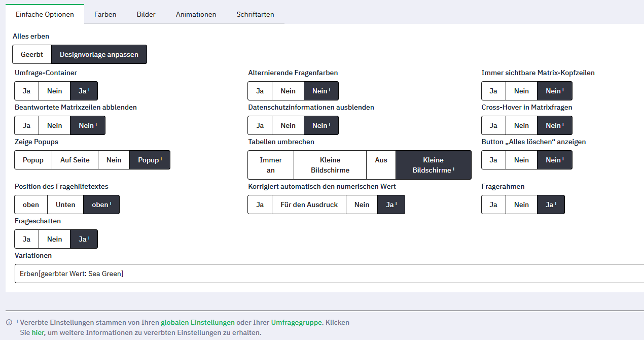Viewport: 644px width, 340px height.
Task: Open the globalen Einstellungen link
Action: pyautogui.click(x=197, y=322)
